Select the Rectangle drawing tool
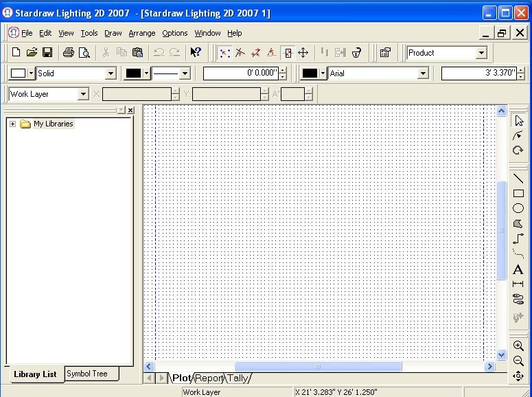This screenshot has width=532, height=397. click(518, 193)
